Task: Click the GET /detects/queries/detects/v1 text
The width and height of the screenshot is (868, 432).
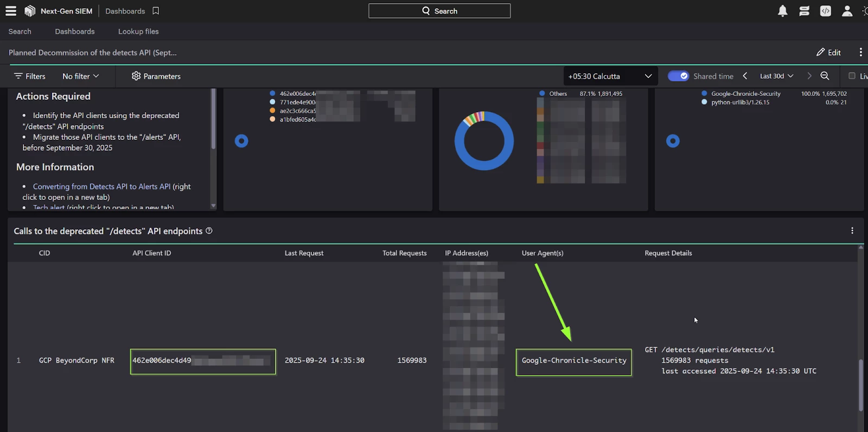Action: 710,350
